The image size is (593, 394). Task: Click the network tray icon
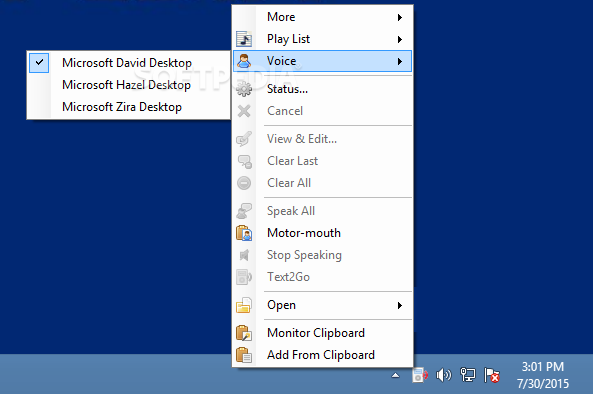(467, 375)
